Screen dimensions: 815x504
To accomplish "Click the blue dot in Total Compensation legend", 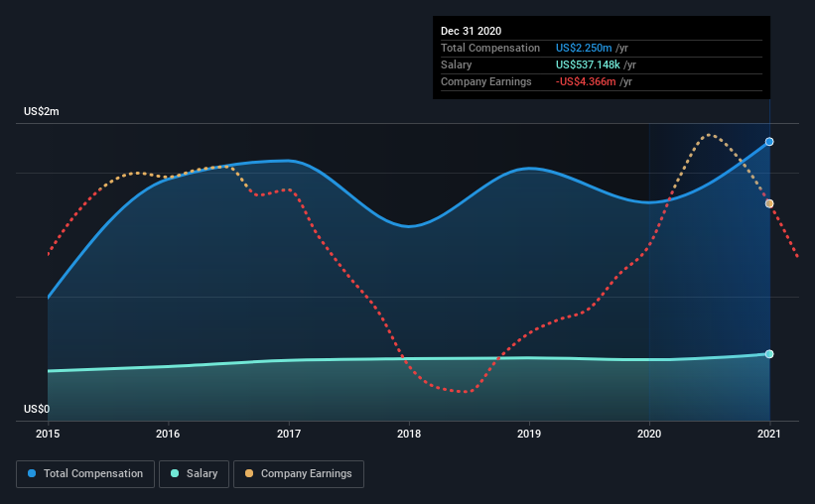I will coord(32,473).
